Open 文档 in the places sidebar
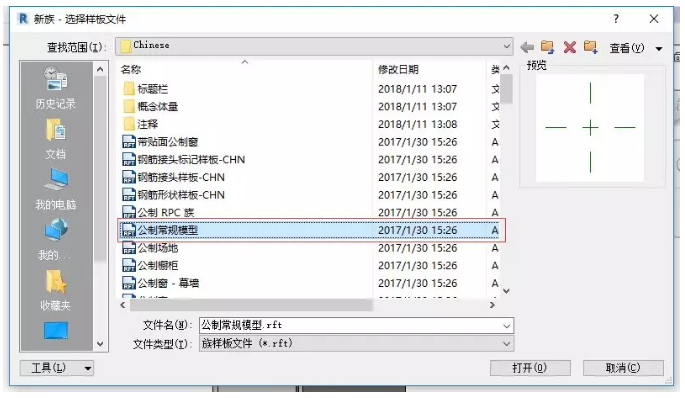 pos(55,139)
